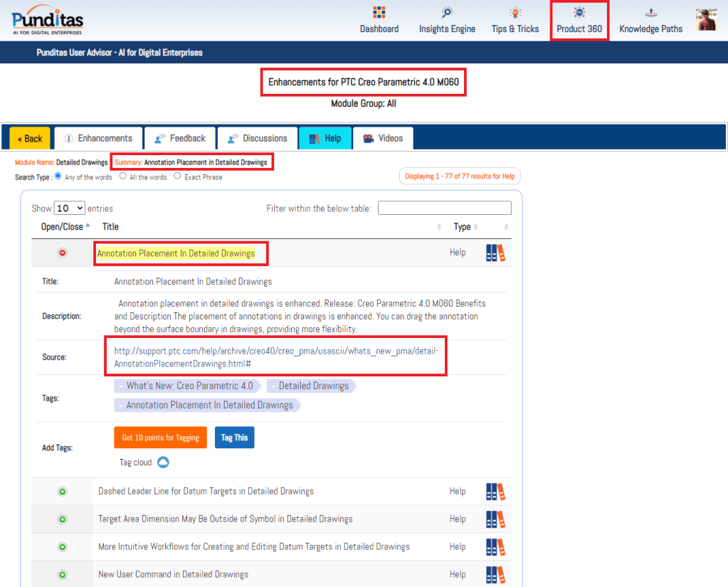The image size is (728, 587).
Task: Open the Show entries count dropdown
Action: tap(70, 208)
